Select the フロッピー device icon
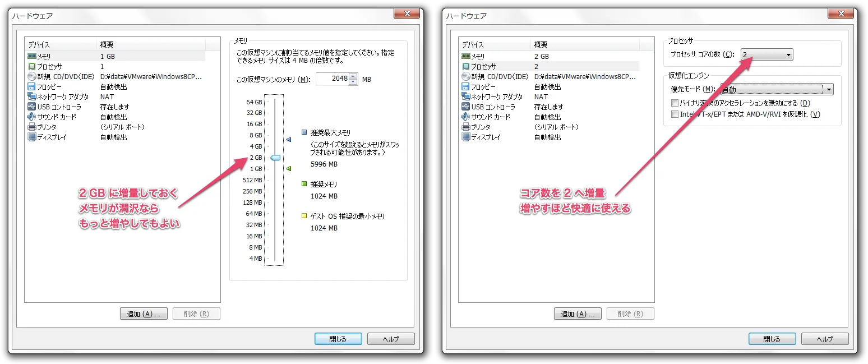The image size is (868, 364). (x=32, y=86)
